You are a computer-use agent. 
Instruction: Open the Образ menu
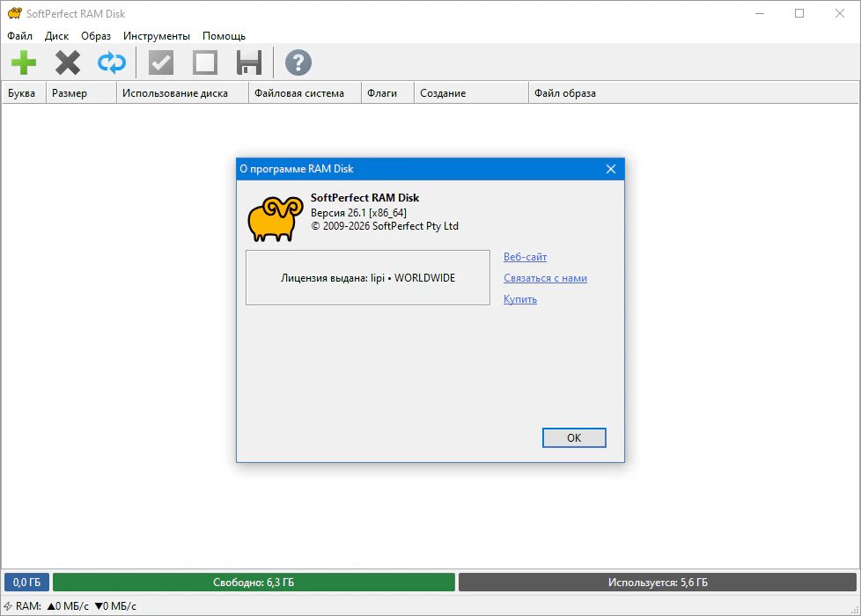tap(96, 36)
